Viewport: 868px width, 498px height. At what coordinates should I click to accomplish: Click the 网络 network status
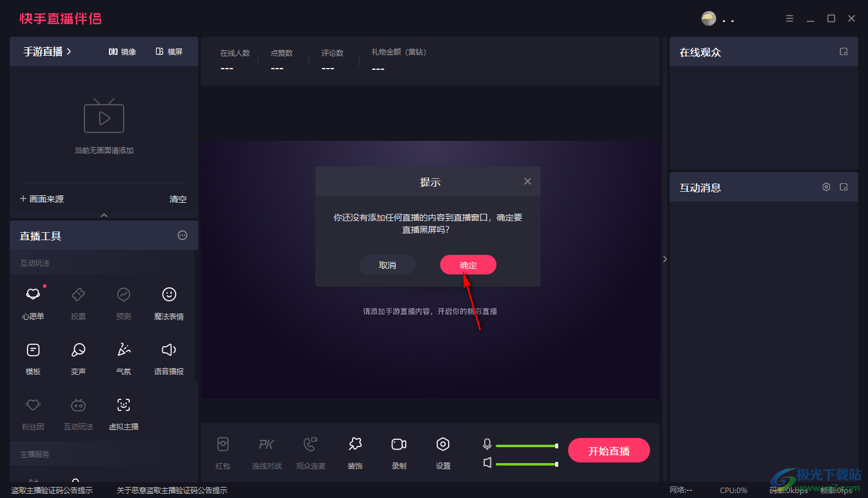pos(681,490)
